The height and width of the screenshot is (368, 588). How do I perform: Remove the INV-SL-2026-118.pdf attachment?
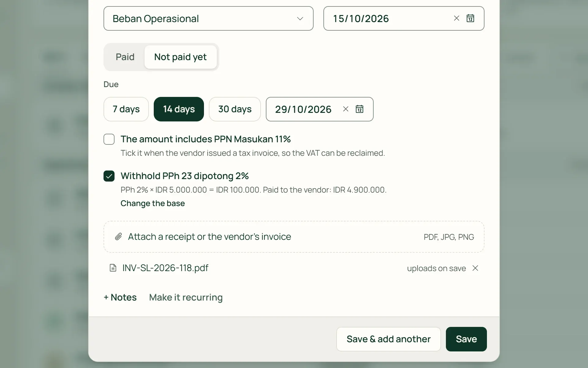[475, 268]
